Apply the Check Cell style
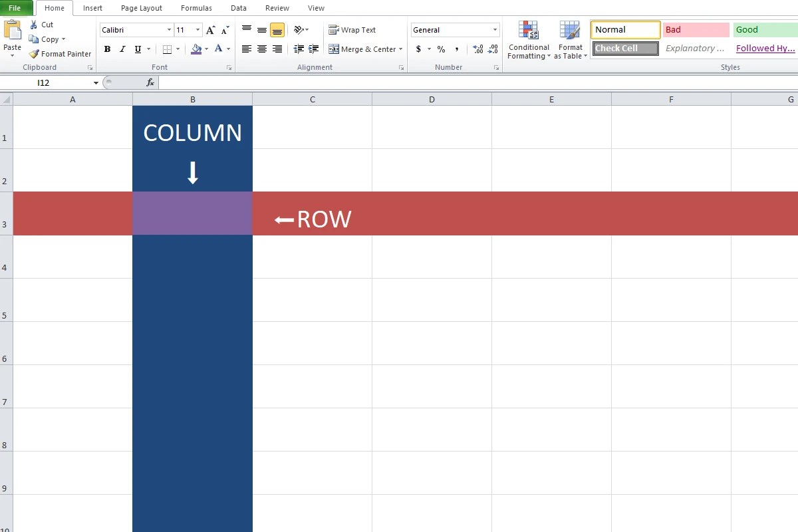 (624, 48)
